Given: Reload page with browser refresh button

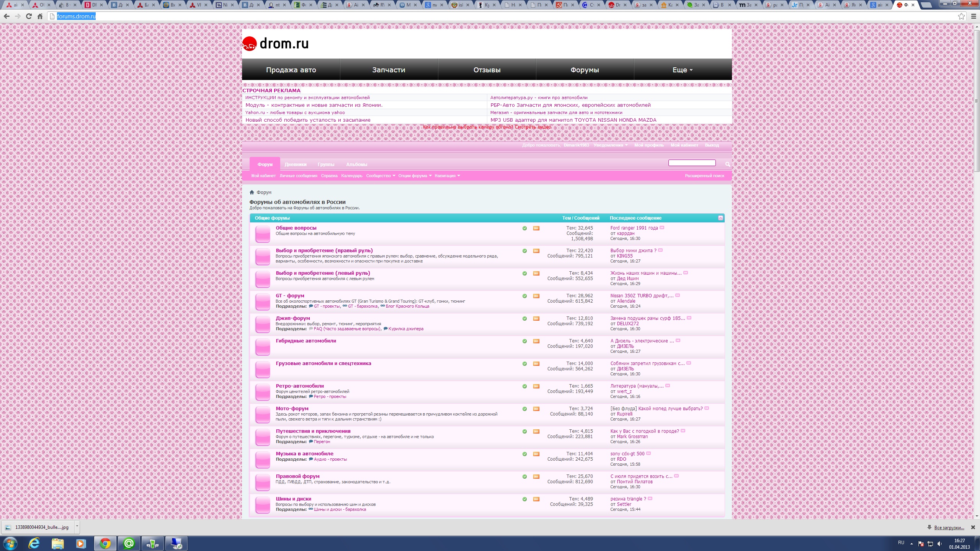Looking at the screenshot, I should coord(29,16).
